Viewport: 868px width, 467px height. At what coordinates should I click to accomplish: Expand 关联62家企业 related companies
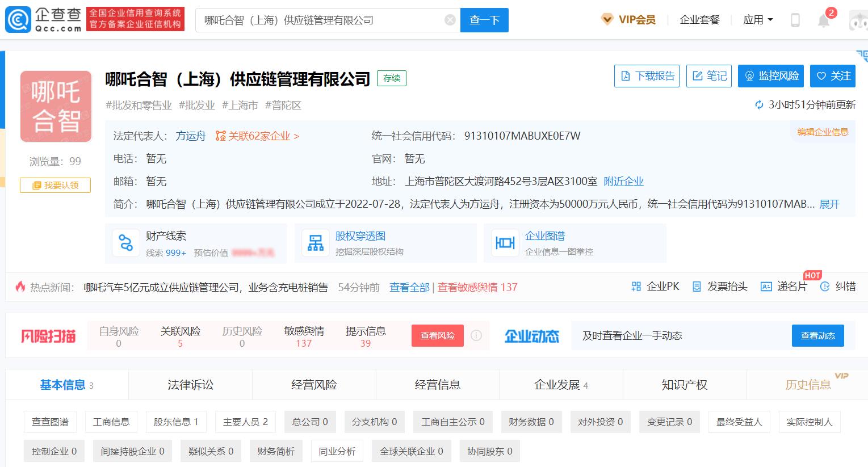[x=258, y=136]
